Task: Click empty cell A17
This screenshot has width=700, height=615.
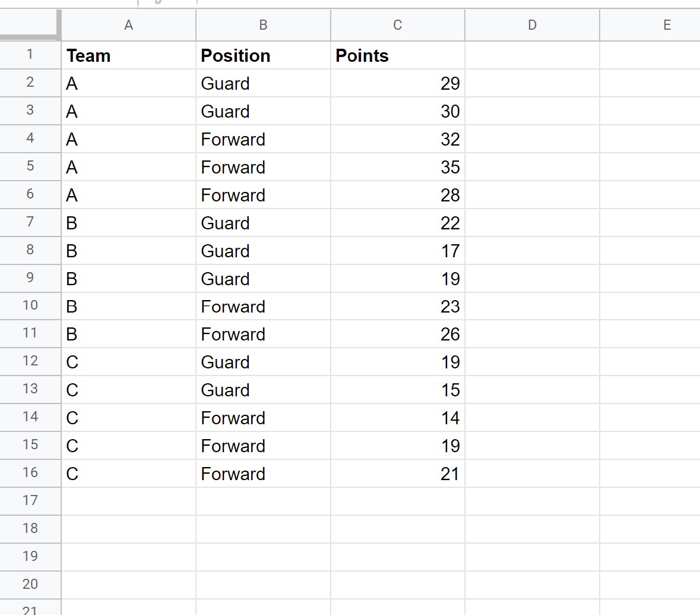Action: click(129, 501)
